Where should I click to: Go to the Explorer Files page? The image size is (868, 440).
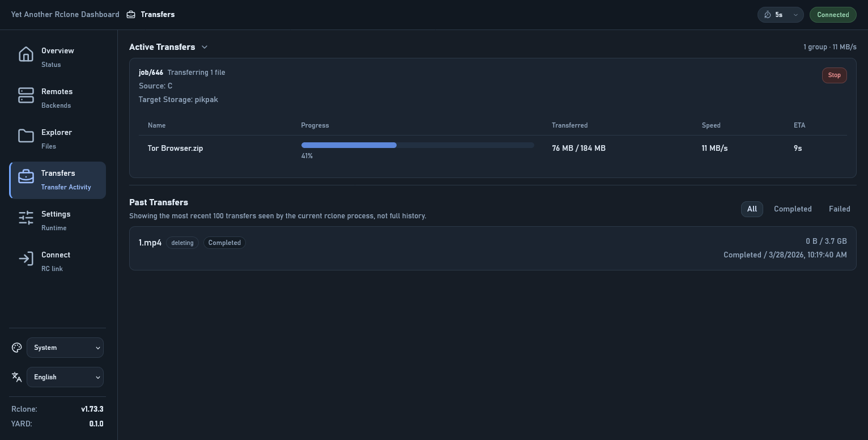pyautogui.click(x=57, y=138)
